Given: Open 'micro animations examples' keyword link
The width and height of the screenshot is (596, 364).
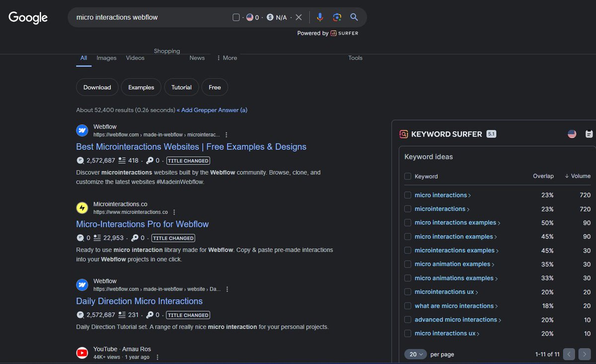Looking at the screenshot, I should pyautogui.click(x=456, y=278).
